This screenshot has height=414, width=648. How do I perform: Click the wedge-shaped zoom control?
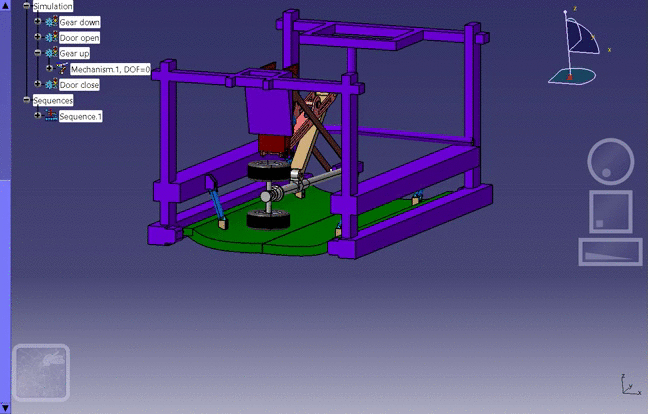click(610, 252)
